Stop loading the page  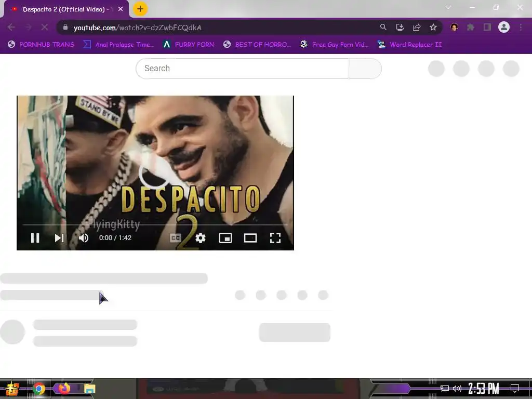[45, 28]
